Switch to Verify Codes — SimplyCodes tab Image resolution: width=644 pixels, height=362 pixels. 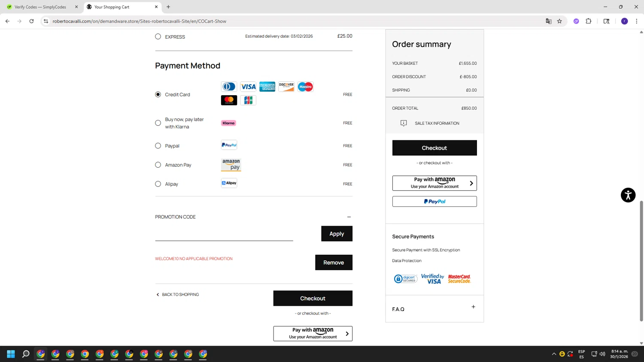click(39, 7)
